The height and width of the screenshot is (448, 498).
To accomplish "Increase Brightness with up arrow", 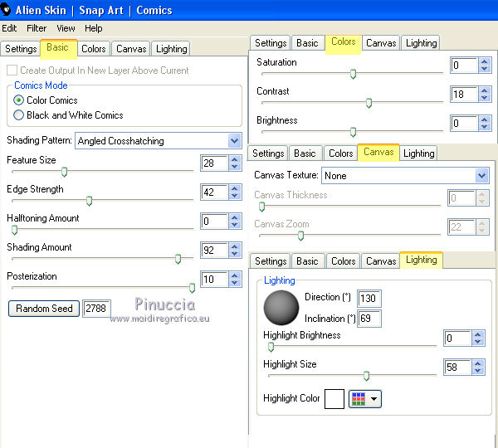I will click(x=485, y=119).
